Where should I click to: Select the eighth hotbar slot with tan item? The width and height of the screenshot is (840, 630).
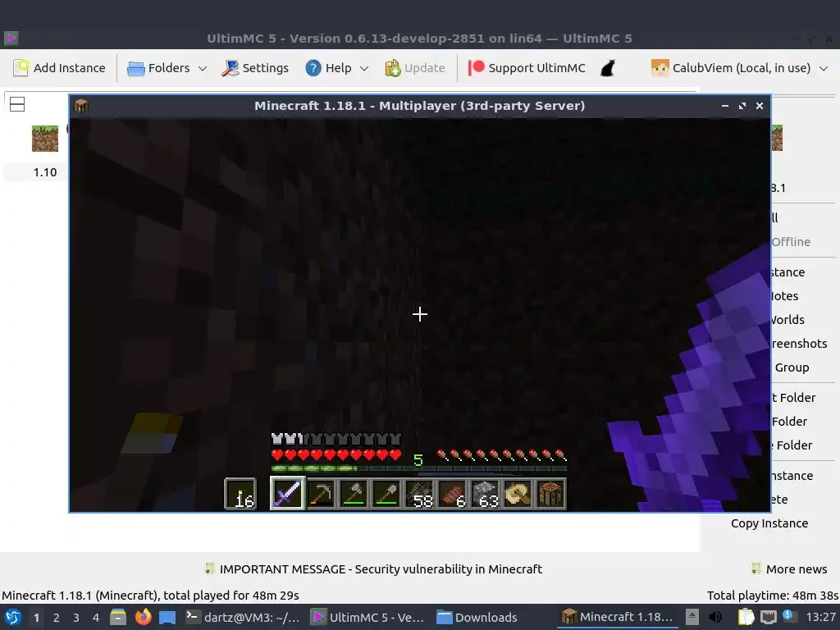(x=518, y=493)
